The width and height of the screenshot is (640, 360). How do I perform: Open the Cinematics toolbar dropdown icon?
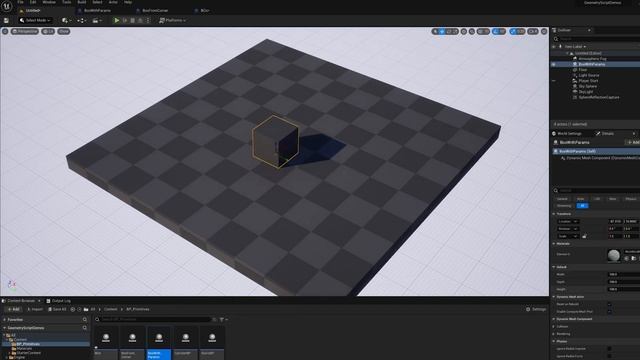tap(96, 20)
